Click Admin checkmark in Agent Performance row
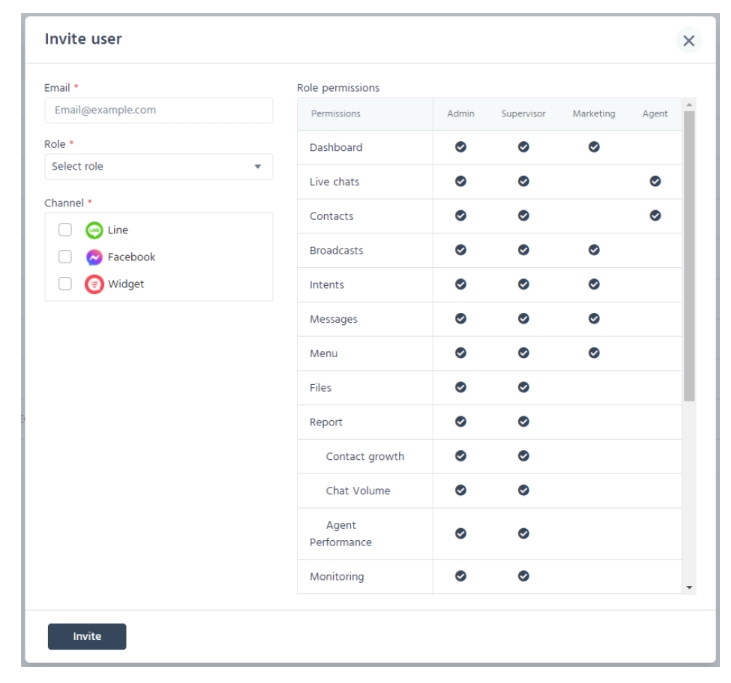This screenshot has width=731, height=683. [x=461, y=533]
